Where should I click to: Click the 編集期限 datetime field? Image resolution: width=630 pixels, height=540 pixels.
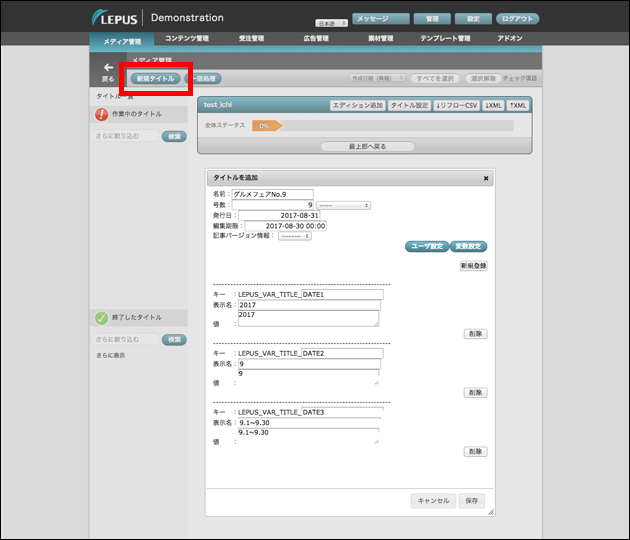pos(286,226)
